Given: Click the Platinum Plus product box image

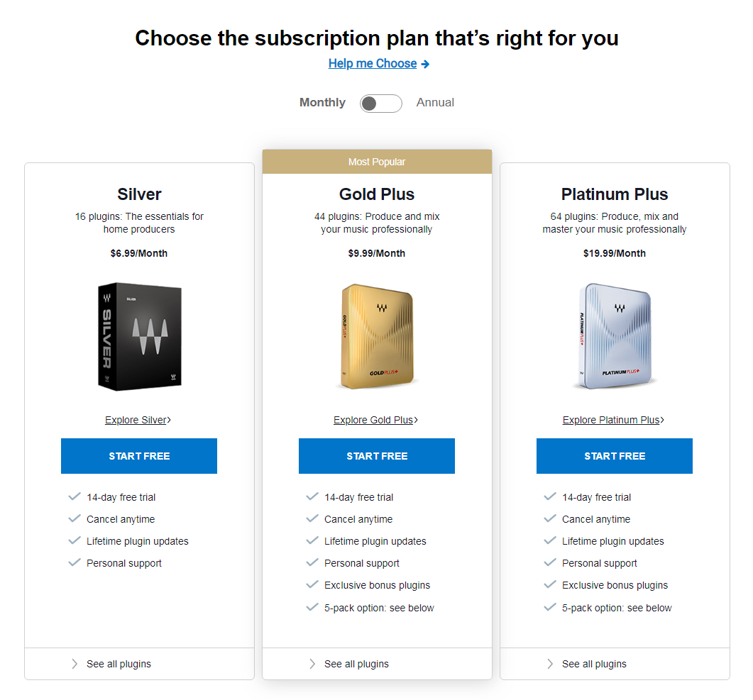Looking at the screenshot, I should coord(615,336).
